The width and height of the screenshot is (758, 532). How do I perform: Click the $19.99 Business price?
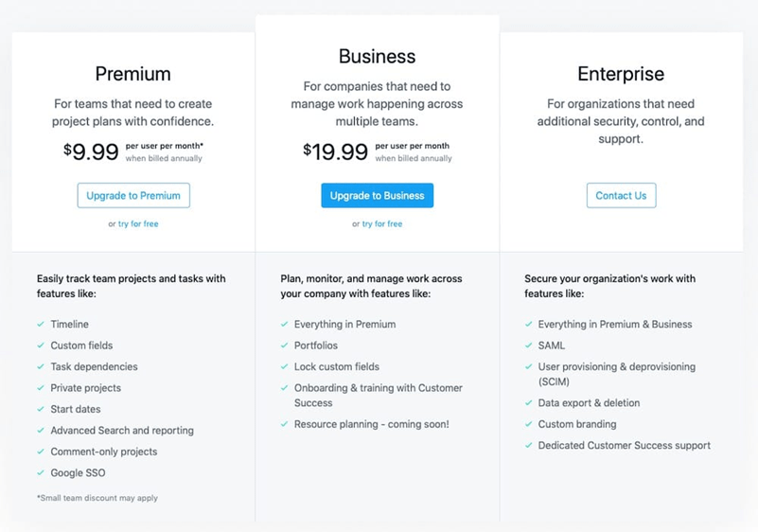click(336, 151)
